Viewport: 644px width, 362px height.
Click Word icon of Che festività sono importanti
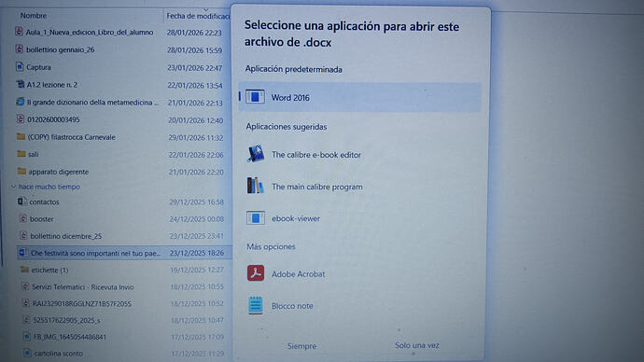click(23, 253)
